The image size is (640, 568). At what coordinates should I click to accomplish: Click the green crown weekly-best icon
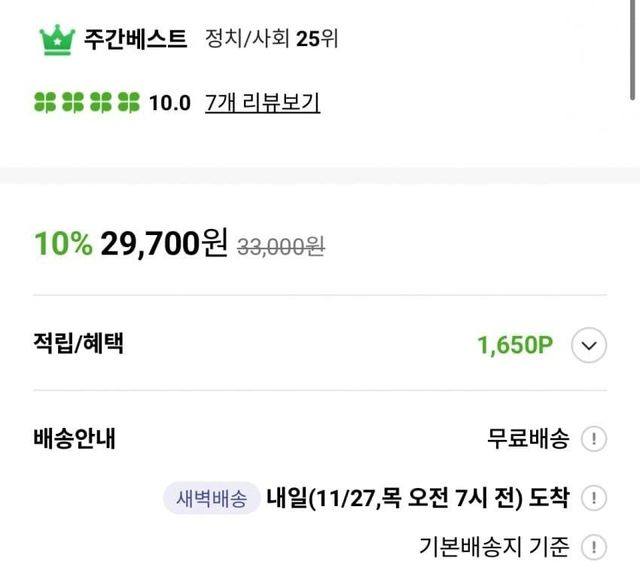(x=57, y=40)
